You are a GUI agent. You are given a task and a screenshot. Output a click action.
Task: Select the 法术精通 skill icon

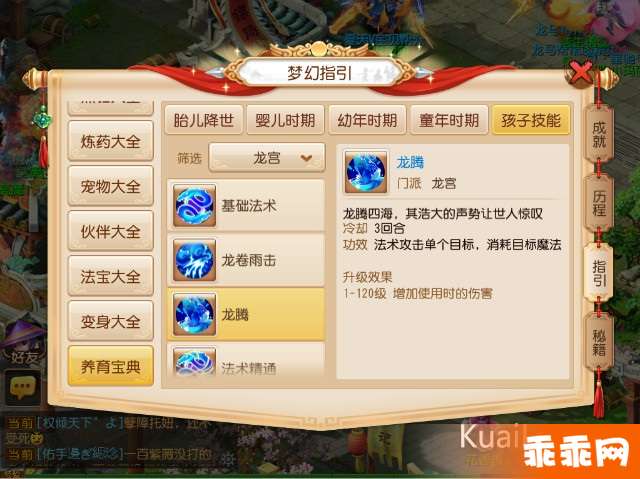(194, 362)
